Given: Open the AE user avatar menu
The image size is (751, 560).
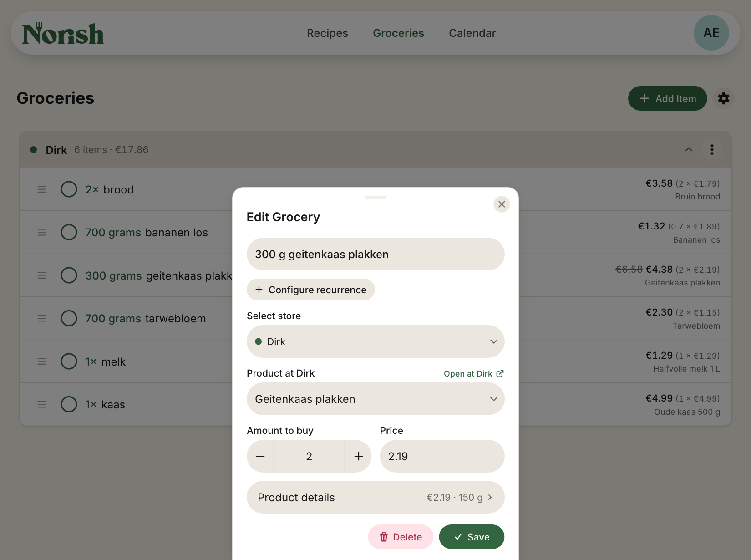Looking at the screenshot, I should point(711,33).
